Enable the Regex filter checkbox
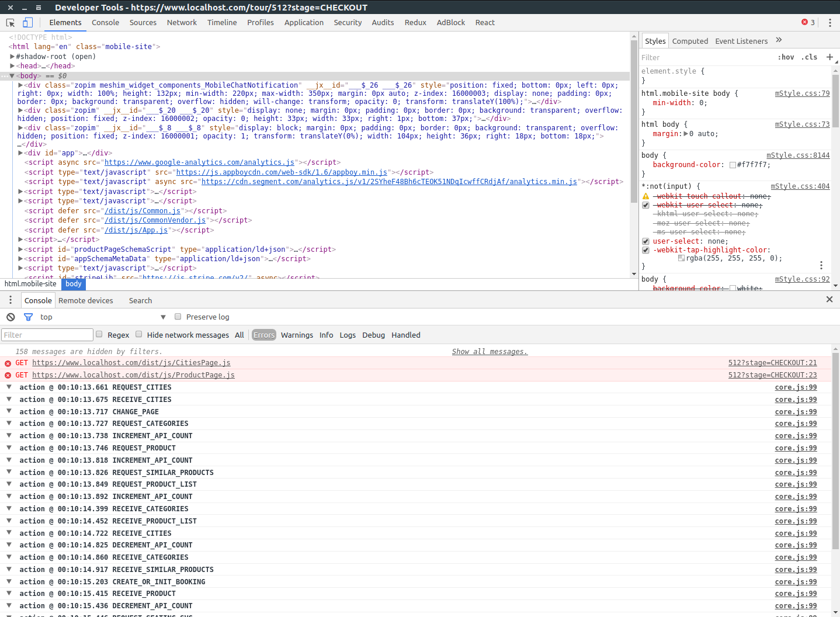Screen dimensions: 840x617 99,334
